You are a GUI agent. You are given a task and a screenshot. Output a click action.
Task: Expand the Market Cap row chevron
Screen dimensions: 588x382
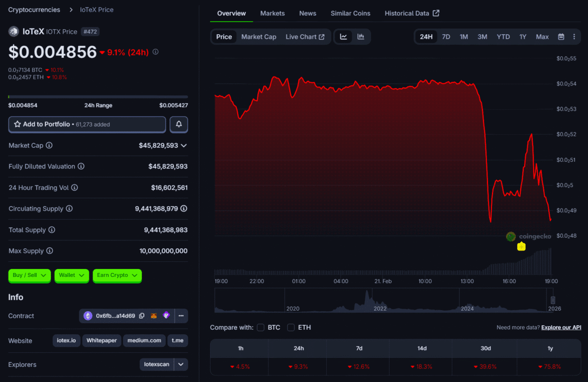tap(183, 145)
